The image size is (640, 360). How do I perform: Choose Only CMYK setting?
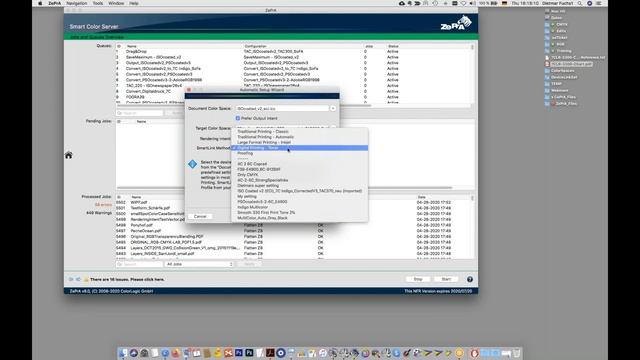248,175
